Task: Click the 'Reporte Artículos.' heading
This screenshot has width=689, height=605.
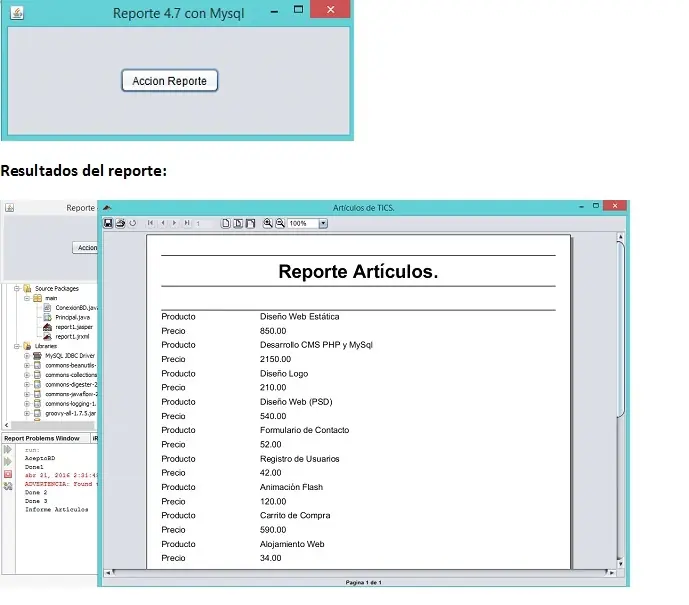Action: click(x=358, y=272)
